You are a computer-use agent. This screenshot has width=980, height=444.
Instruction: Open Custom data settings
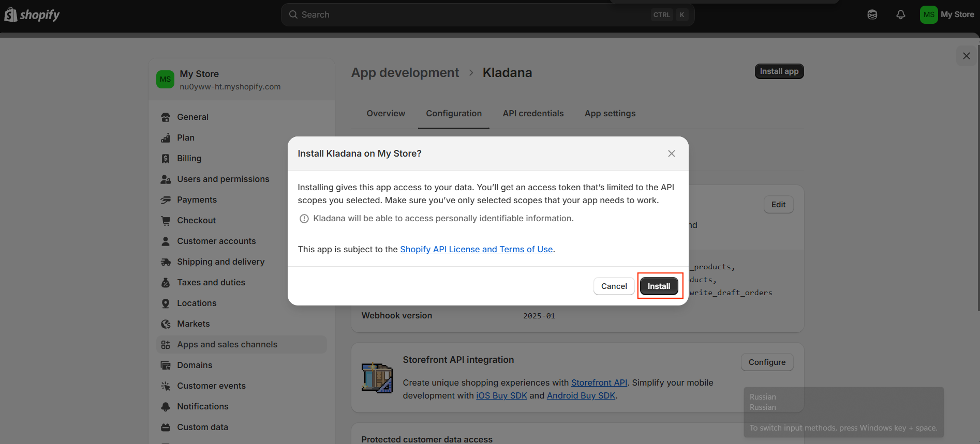pyautogui.click(x=241, y=427)
